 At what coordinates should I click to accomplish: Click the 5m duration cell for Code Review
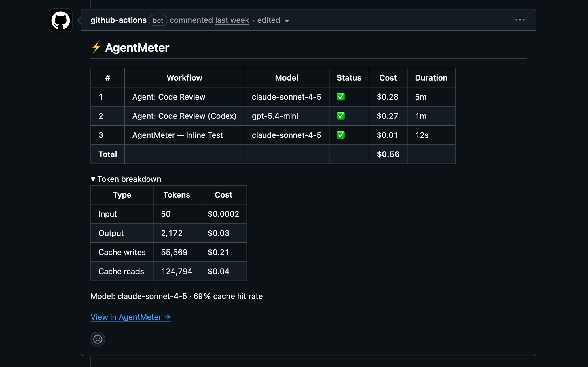point(421,97)
